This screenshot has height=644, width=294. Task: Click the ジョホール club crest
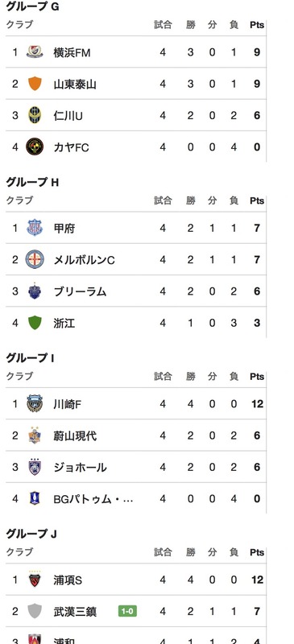(x=35, y=467)
